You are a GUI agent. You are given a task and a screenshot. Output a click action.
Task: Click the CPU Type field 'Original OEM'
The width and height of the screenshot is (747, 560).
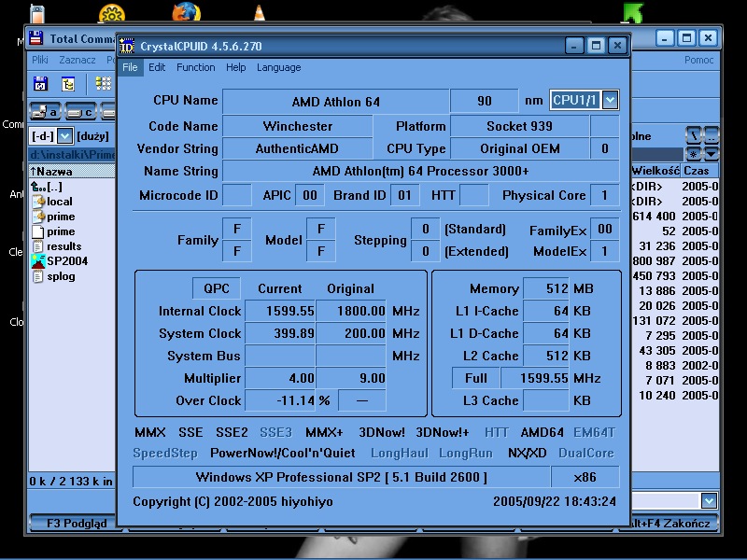click(520, 148)
